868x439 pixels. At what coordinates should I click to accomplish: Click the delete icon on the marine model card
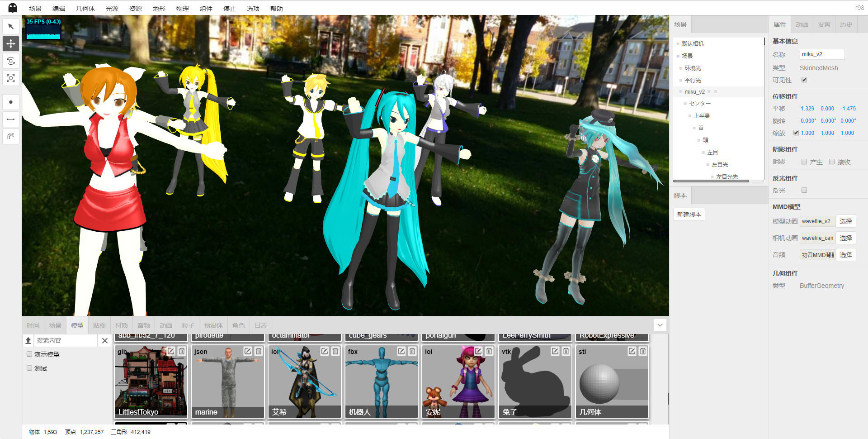tap(258, 351)
